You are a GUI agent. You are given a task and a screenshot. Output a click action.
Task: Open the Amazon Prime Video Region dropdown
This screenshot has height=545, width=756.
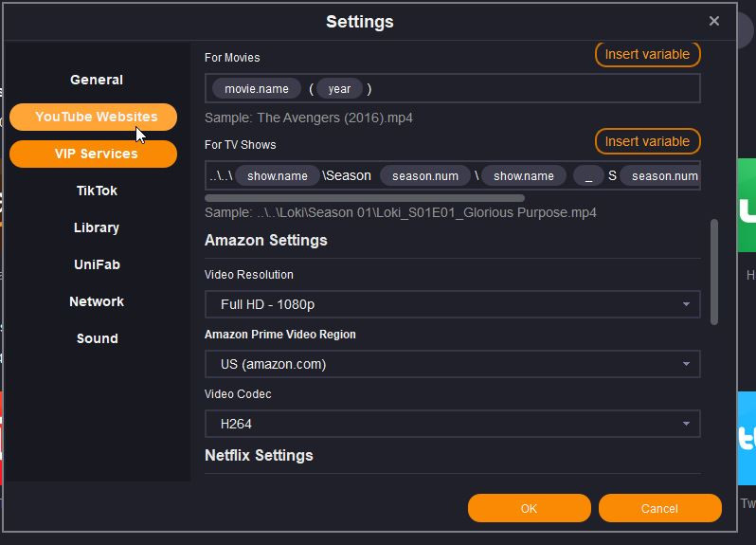click(x=452, y=364)
